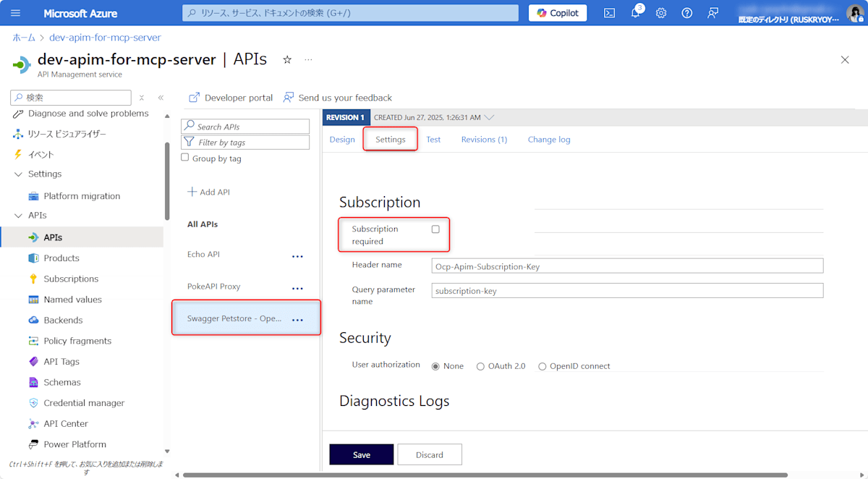Click the Discard button
Image resolution: width=868 pixels, height=479 pixels.
click(x=430, y=454)
